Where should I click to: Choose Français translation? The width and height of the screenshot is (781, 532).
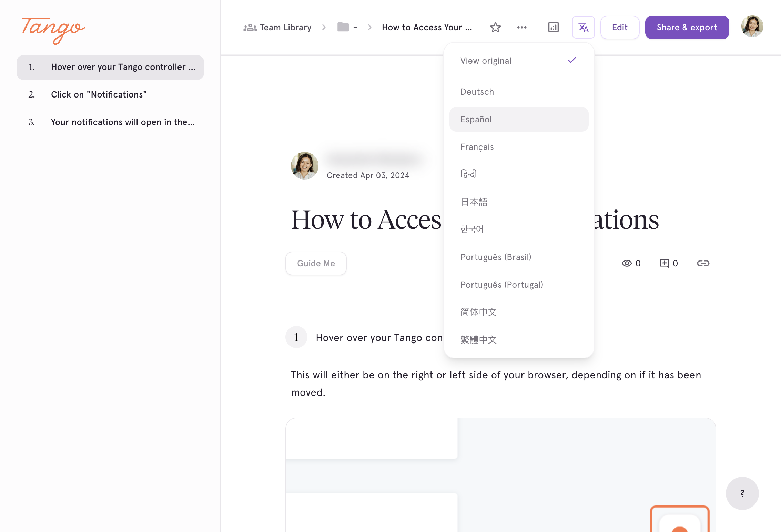point(519,147)
